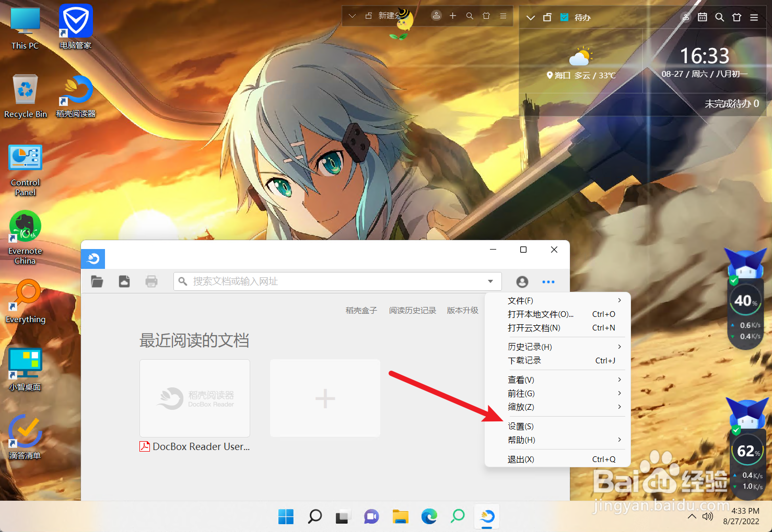Open File Explorer from taskbar
The height and width of the screenshot is (532, 772).
[400, 516]
